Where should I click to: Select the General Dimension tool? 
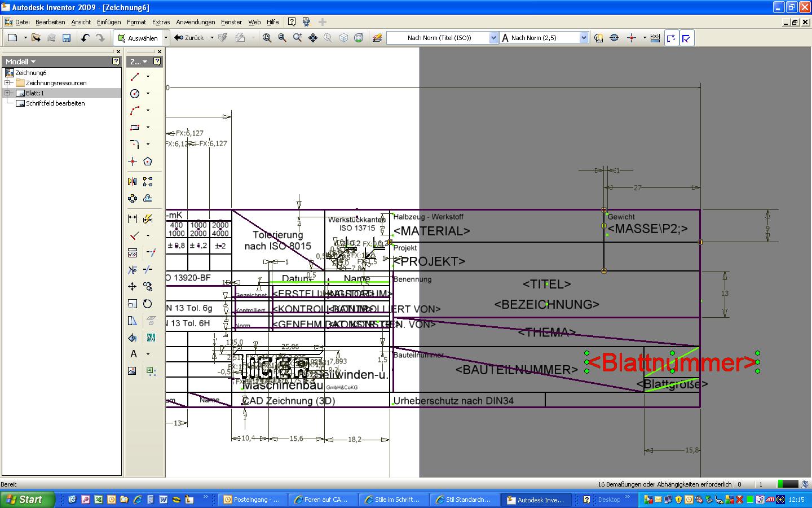(133, 218)
